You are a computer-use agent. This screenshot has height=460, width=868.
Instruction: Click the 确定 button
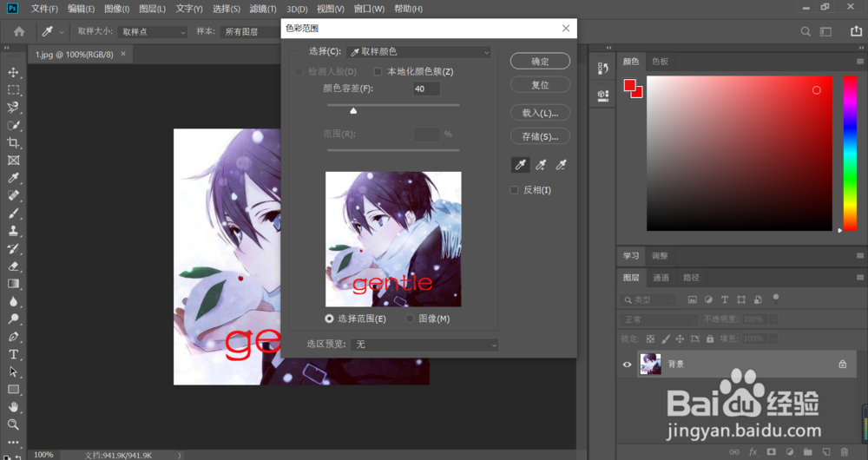(540, 62)
